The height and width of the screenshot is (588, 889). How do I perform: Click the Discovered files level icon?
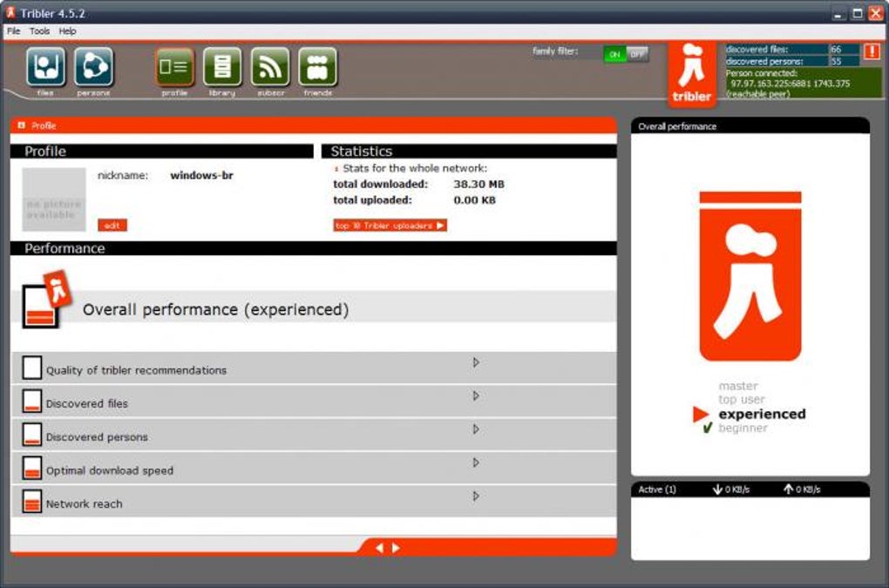tap(31, 401)
